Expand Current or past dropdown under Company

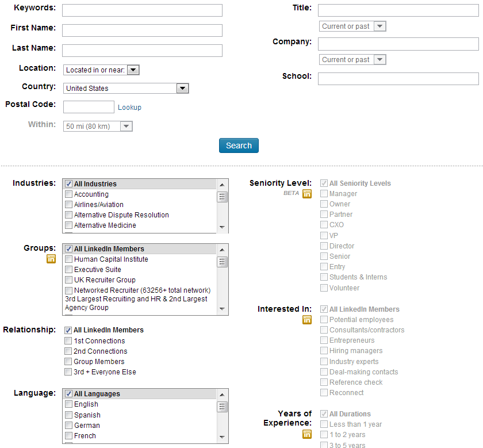coord(352,60)
